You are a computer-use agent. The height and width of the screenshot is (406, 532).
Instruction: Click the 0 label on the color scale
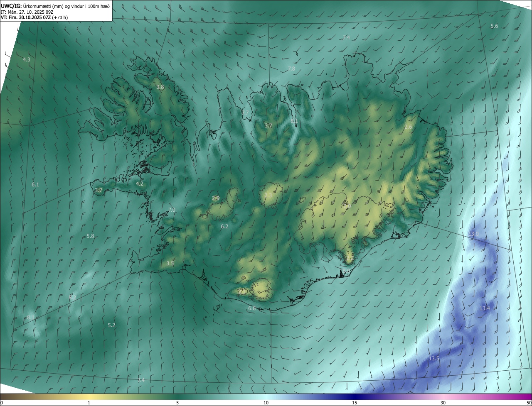(2, 403)
